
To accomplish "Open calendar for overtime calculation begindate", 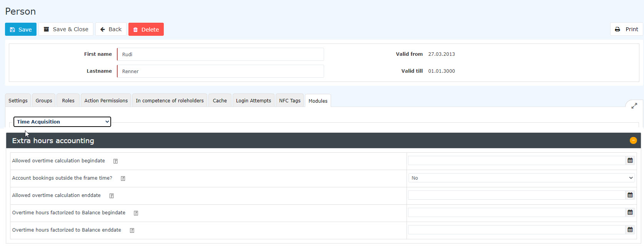I will pyautogui.click(x=630, y=160).
